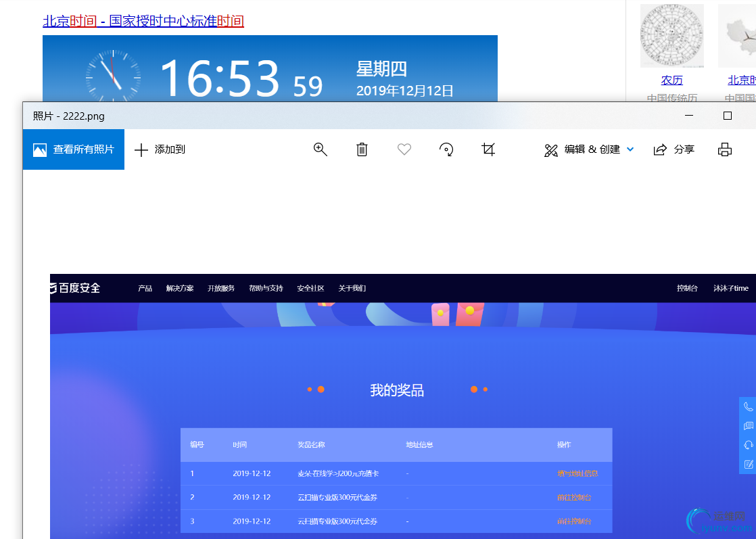Click the phone icon in side floating bar
Image resolution: width=756 pixels, height=539 pixels.
pyautogui.click(x=749, y=407)
